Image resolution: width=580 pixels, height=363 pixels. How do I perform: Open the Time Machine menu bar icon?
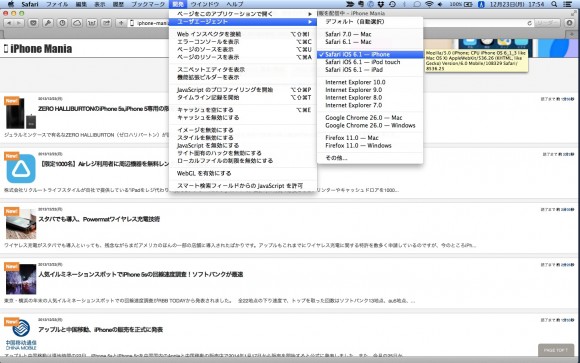[392, 4]
